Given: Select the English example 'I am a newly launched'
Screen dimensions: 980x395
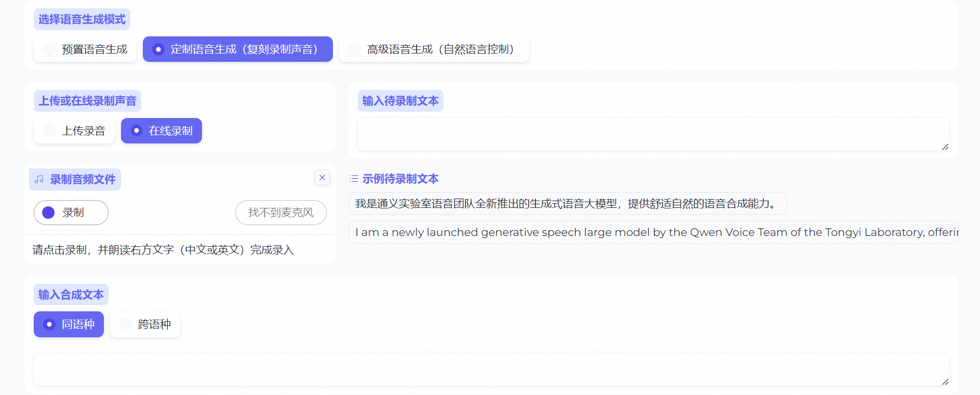Looking at the screenshot, I should tap(653, 232).
